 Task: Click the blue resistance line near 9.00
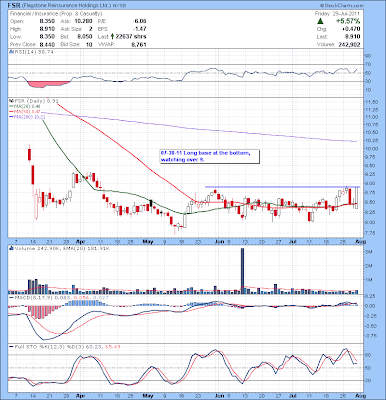pos(282,187)
